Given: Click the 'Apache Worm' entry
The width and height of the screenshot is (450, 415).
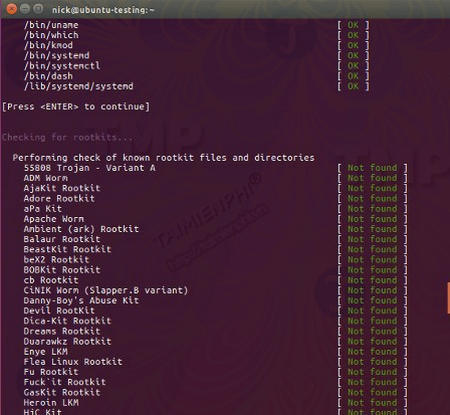Looking at the screenshot, I should [54, 219].
